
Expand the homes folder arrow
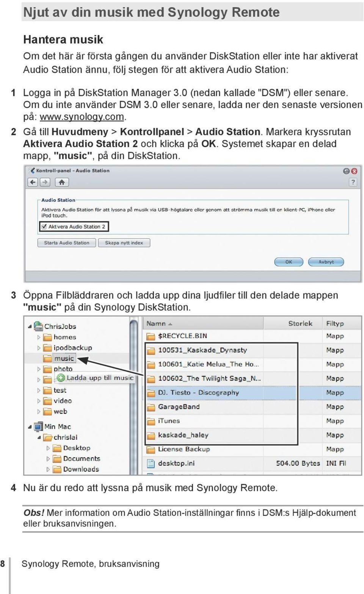(x=39, y=337)
